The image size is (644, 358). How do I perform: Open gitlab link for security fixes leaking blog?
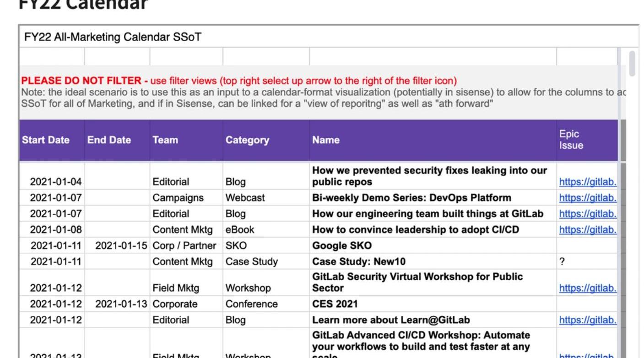pos(587,182)
